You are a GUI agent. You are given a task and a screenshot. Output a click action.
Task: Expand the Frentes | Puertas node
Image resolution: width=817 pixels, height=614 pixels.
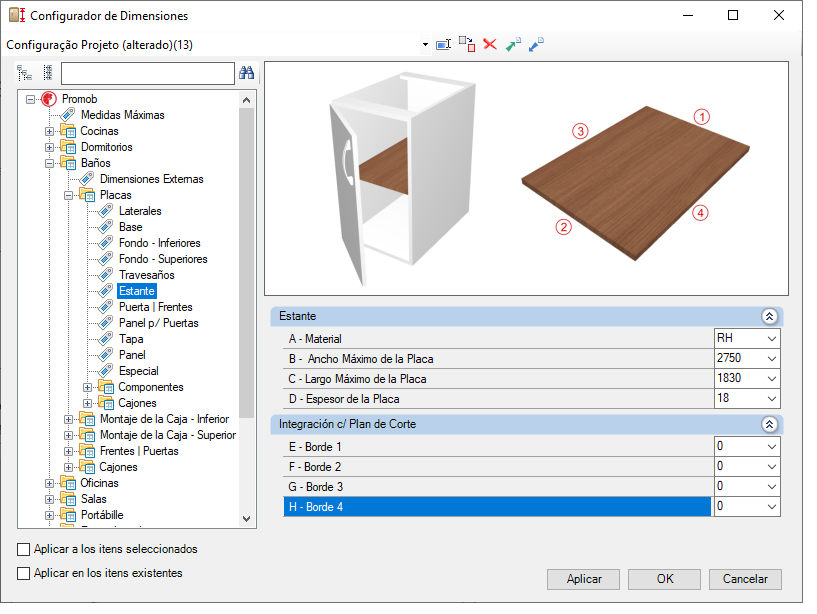(68, 451)
